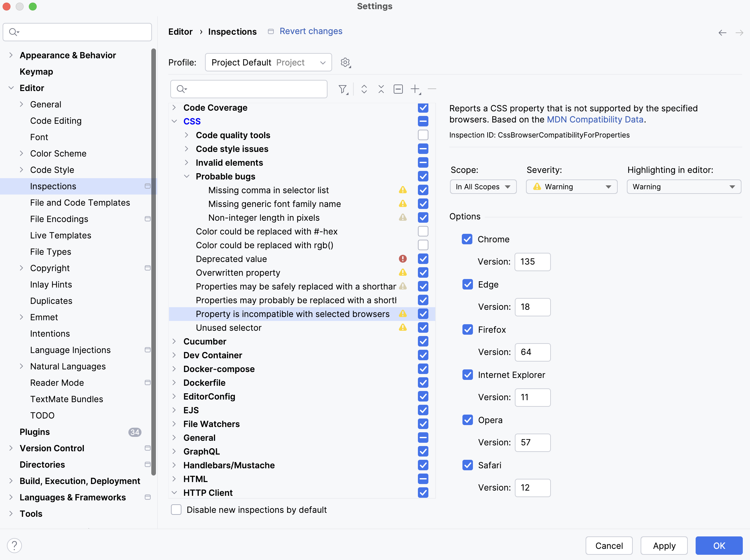Open the filter options in the inspections toolbar
The image size is (750, 560).
pyautogui.click(x=343, y=89)
